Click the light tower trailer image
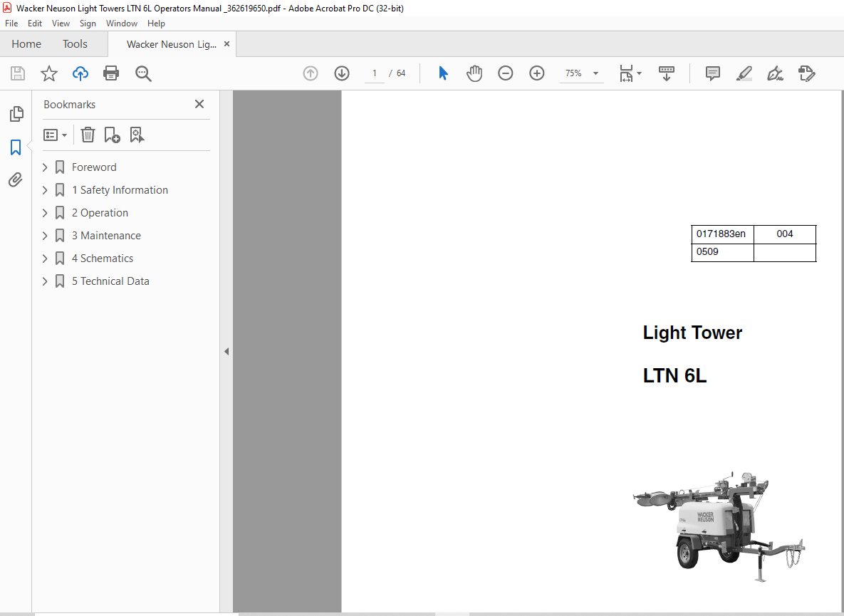 coord(719,527)
